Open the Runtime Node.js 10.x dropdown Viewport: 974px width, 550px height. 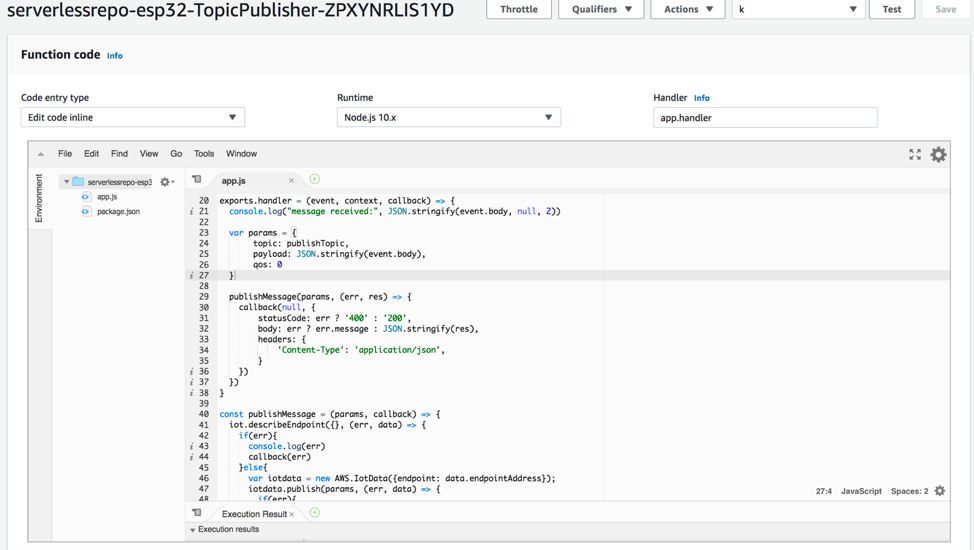pos(448,117)
